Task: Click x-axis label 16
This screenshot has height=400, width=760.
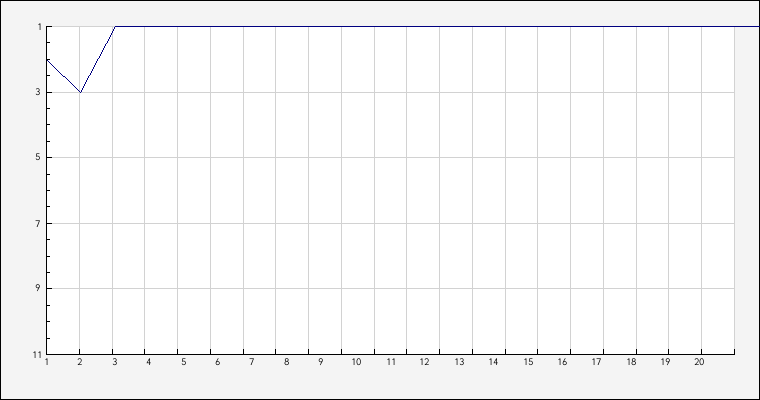Action: point(562,362)
